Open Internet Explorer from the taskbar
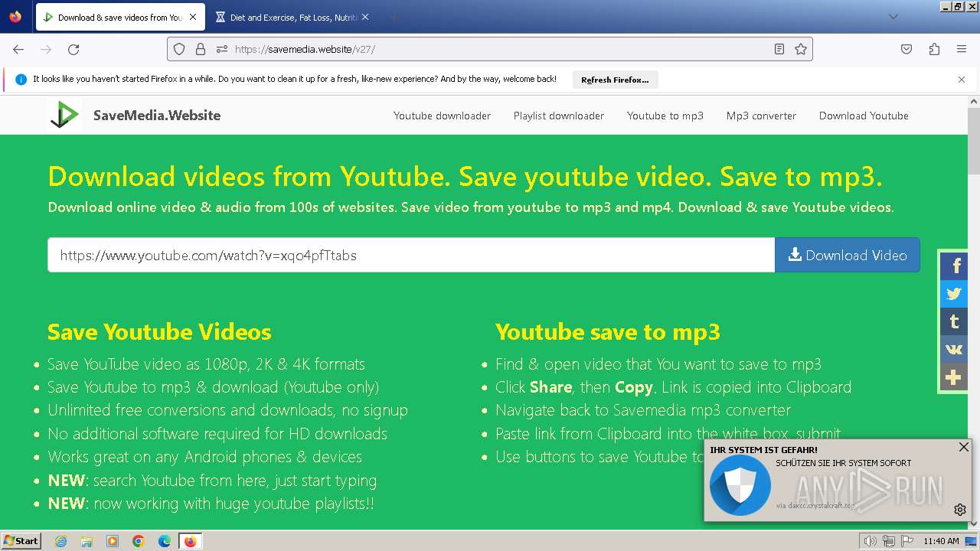Viewport: 980px width, 551px height. coord(61,541)
